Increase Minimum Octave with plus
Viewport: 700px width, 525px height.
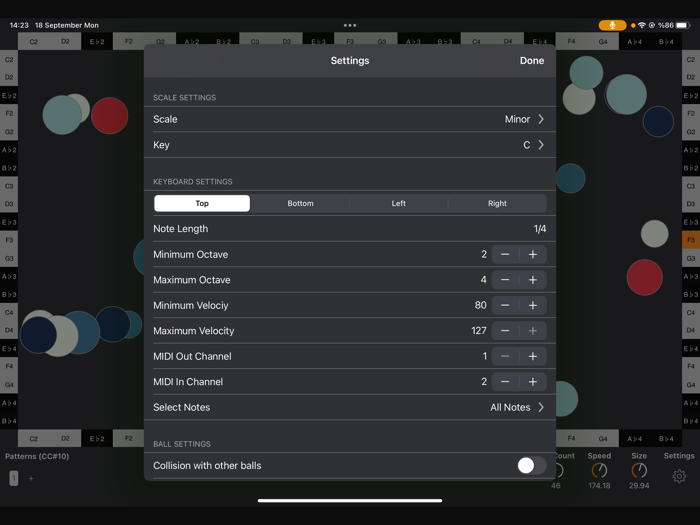[533, 254]
